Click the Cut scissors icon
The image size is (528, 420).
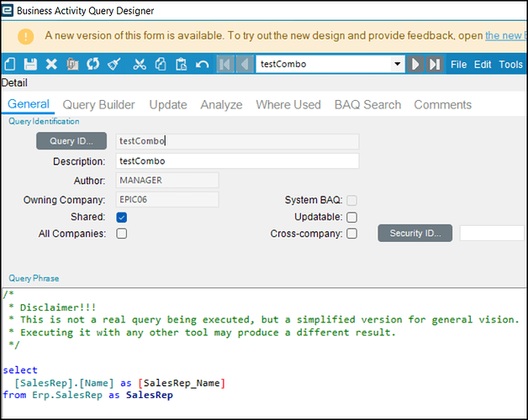coord(140,65)
